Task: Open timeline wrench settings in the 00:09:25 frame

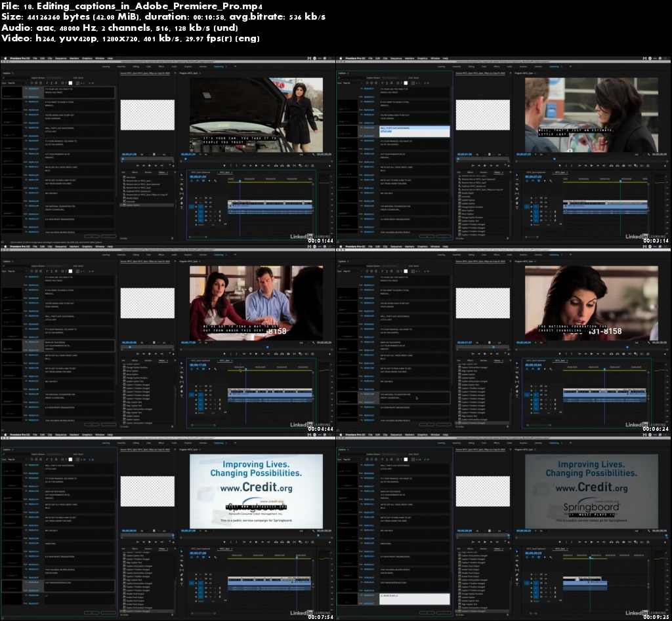Action: tap(551, 557)
